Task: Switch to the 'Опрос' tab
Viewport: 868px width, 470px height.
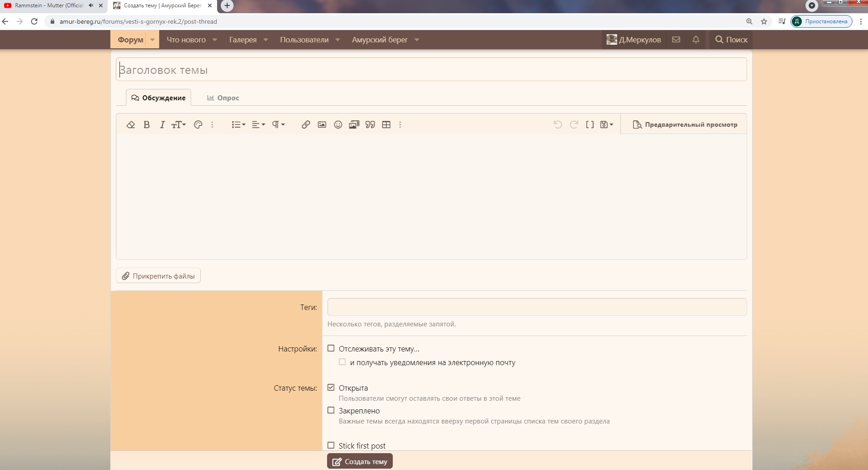Action: [x=223, y=98]
